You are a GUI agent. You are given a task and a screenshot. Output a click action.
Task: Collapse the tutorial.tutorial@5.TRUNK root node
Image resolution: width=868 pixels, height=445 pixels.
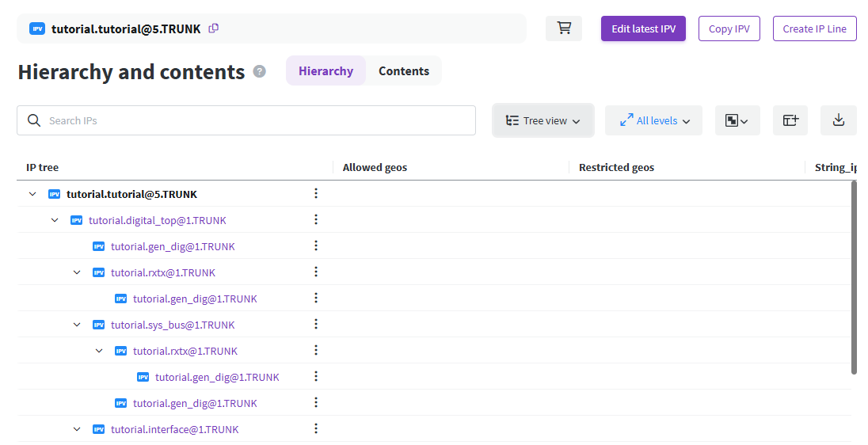32,194
